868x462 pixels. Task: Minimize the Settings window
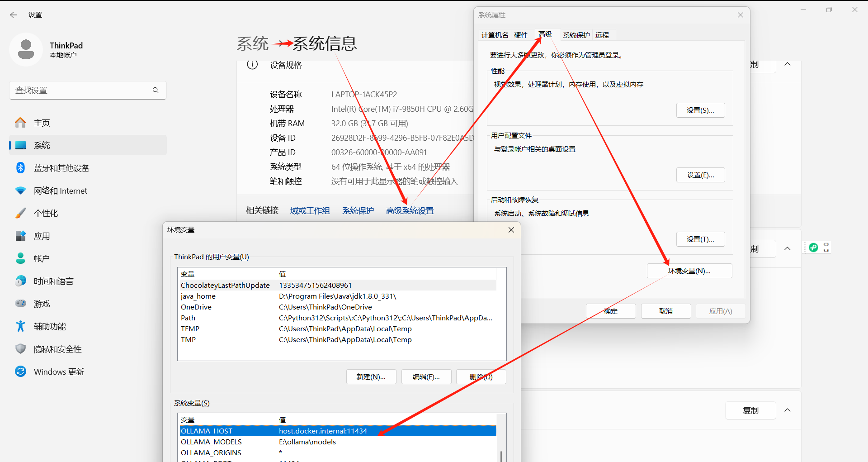coord(803,10)
